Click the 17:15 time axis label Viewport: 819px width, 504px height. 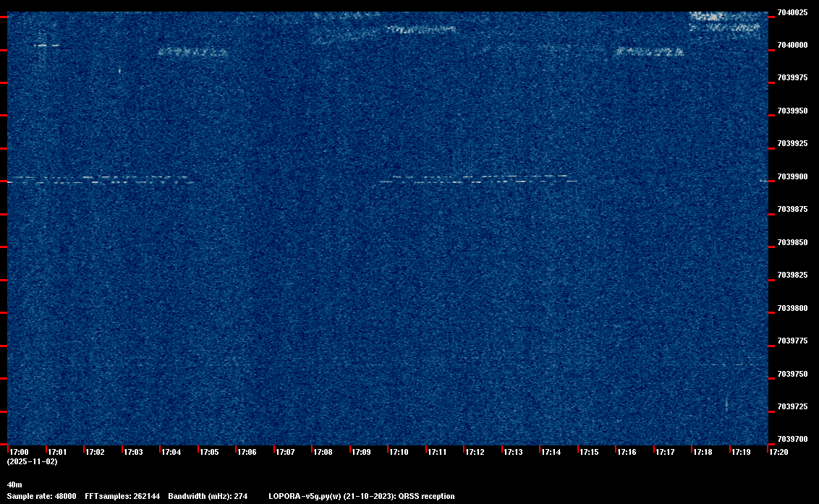589,452
